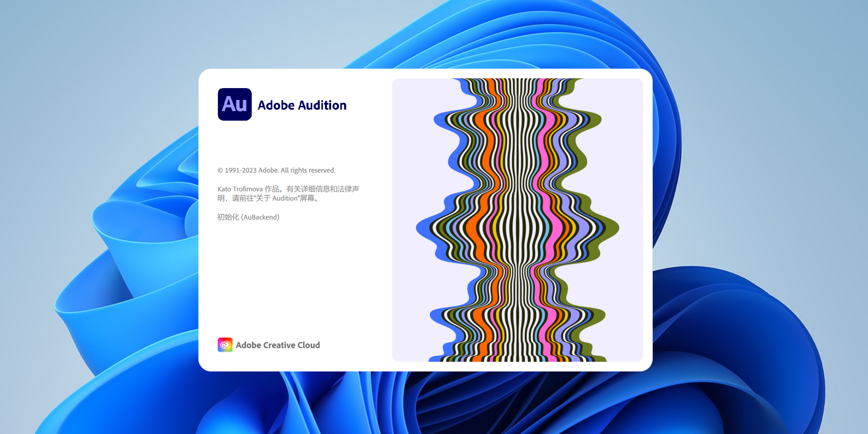Click the Adobe Creative Cloud logo icon

[225, 345]
